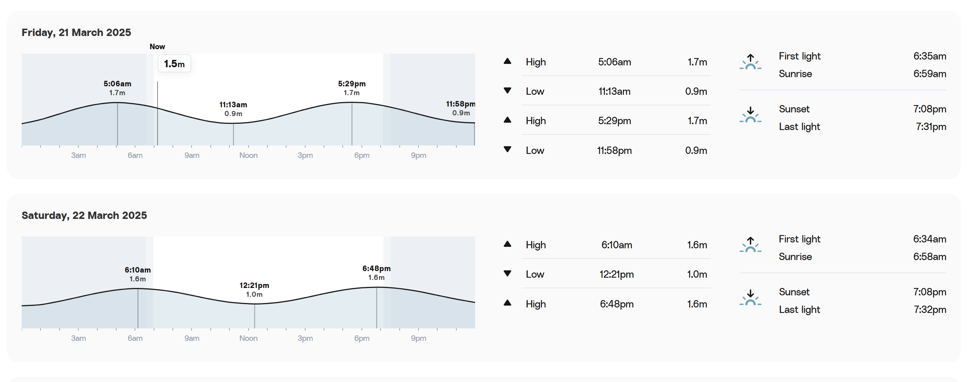
Task: Click Friday's sunset icon beside Last light
Action: (x=750, y=115)
